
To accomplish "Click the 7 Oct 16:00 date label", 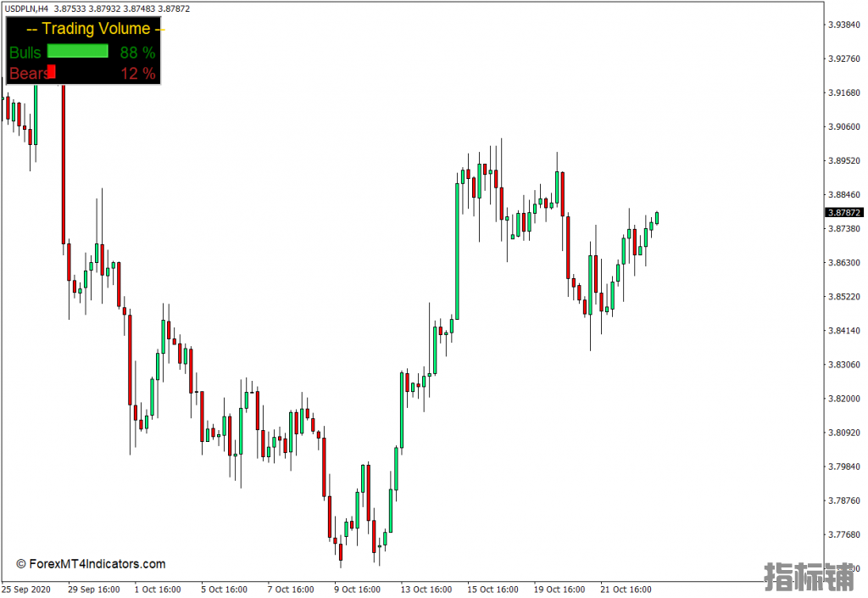I will pos(291,590).
